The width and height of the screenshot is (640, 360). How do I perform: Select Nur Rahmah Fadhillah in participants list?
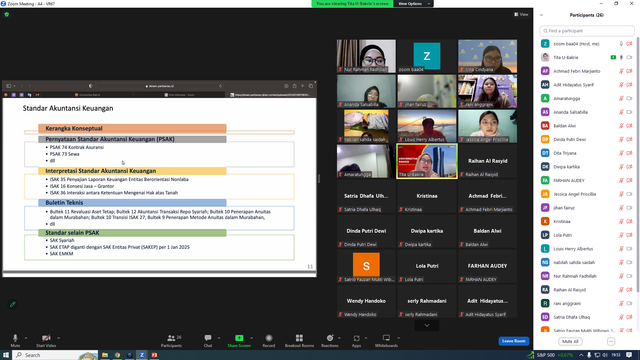point(587,276)
